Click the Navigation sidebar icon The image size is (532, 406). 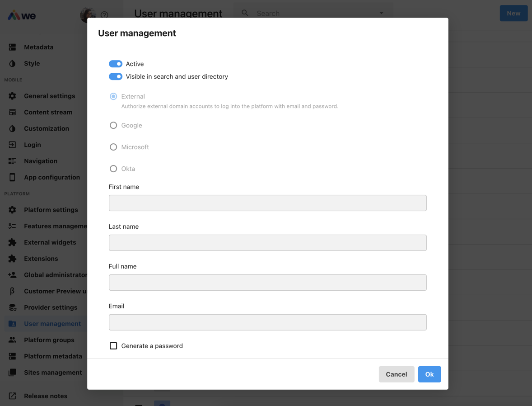coord(13,161)
